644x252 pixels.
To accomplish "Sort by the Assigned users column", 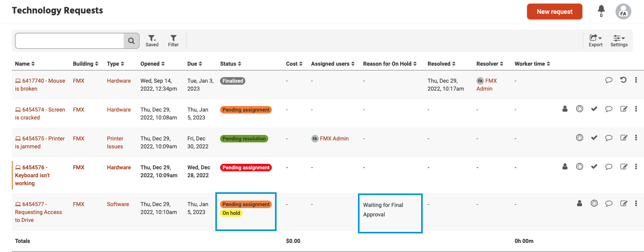I will tap(333, 64).
